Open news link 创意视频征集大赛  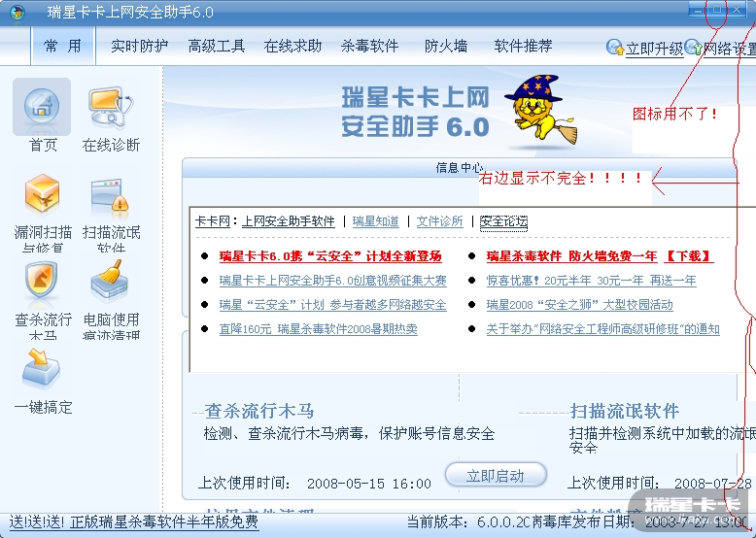pos(332,281)
